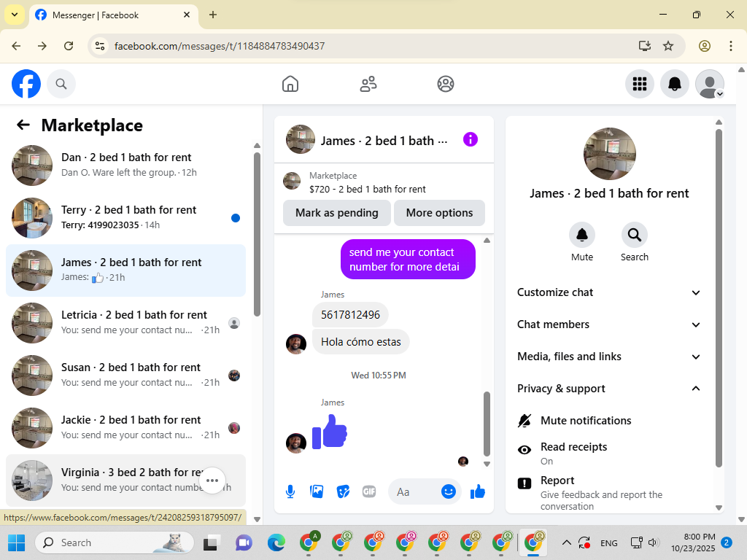Image resolution: width=747 pixels, height=560 pixels.
Task: Toggle Read receipts setting
Action: [608, 454]
